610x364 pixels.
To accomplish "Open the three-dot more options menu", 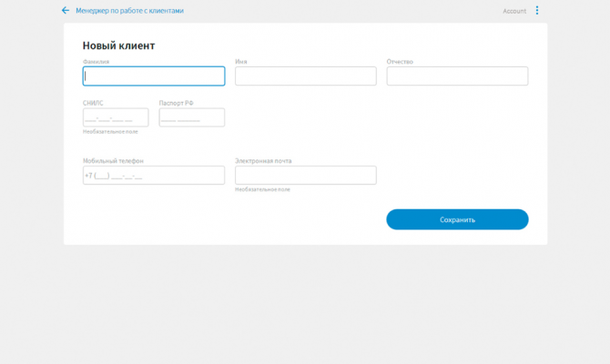I will [x=537, y=11].
